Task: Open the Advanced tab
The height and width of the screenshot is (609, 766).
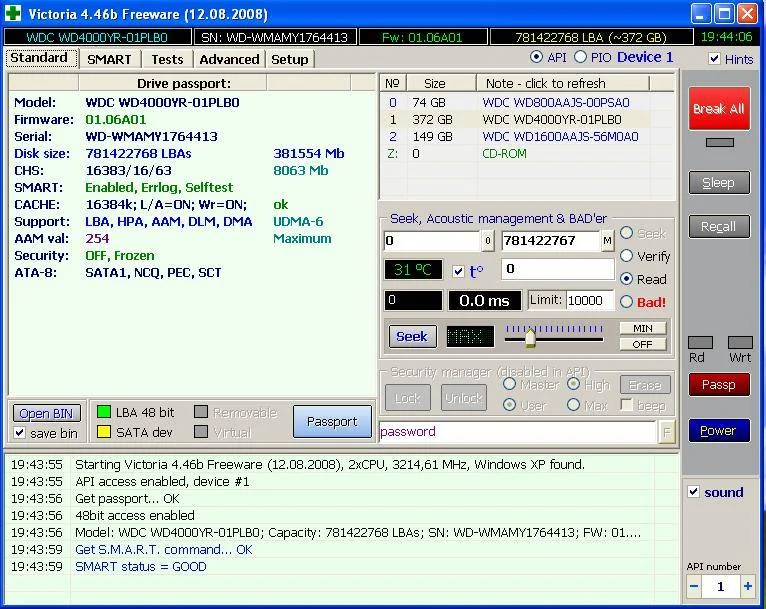Action: [x=229, y=59]
